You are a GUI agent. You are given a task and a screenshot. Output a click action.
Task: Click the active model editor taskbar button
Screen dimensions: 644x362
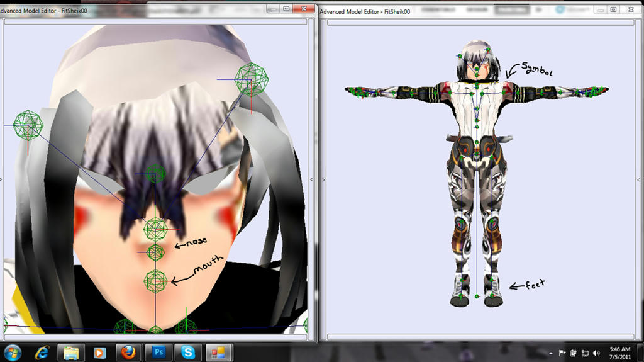click(218, 352)
